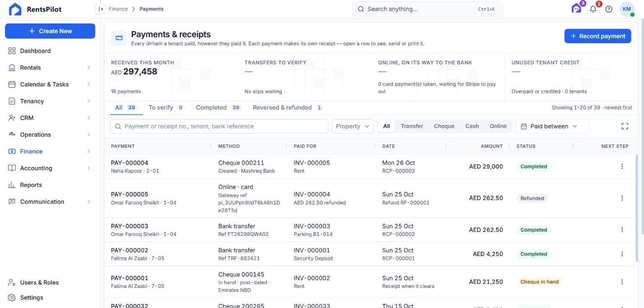Click the Calendar & Tasks icon
The height and width of the screenshot is (308, 644).
click(12, 84)
